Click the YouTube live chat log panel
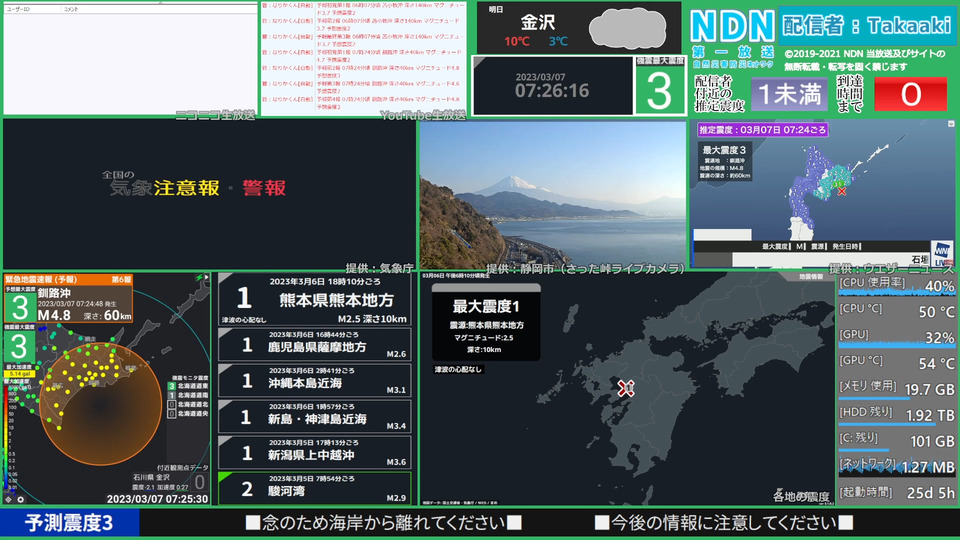The image size is (960, 540). tap(364, 57)
